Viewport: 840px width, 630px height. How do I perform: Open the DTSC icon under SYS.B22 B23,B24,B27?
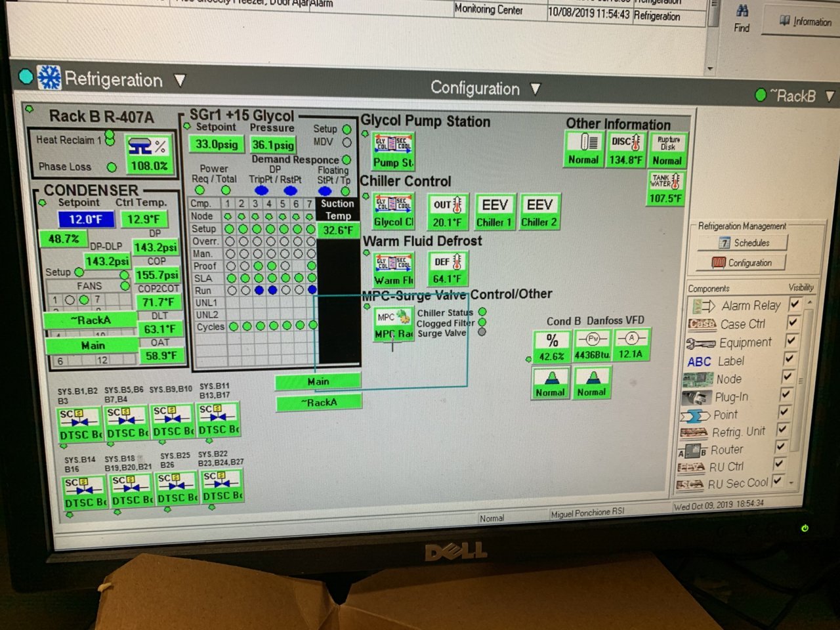pos(222,486)
